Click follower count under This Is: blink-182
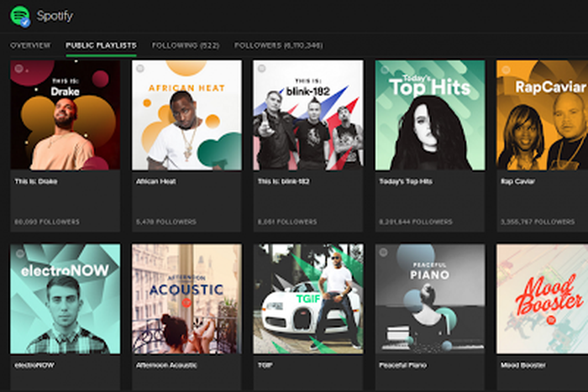 point(287,222)
